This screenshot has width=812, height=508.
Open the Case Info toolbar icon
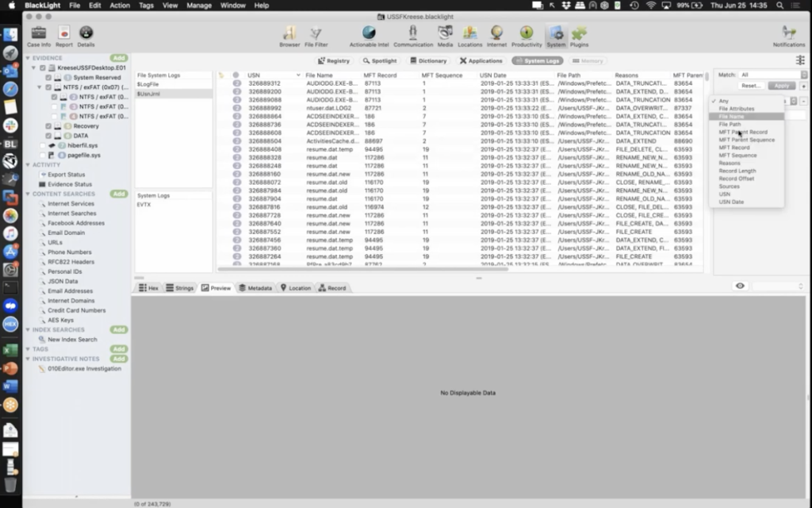39,33
